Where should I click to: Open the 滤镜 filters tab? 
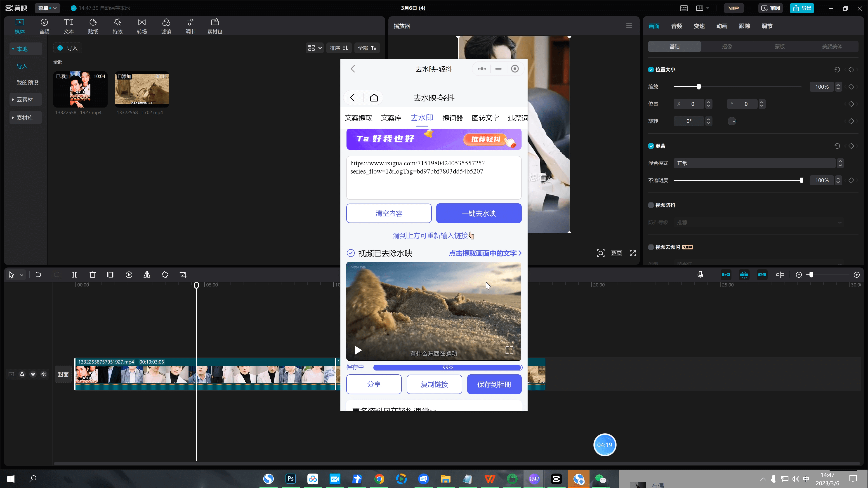click(x=166, y=26)
